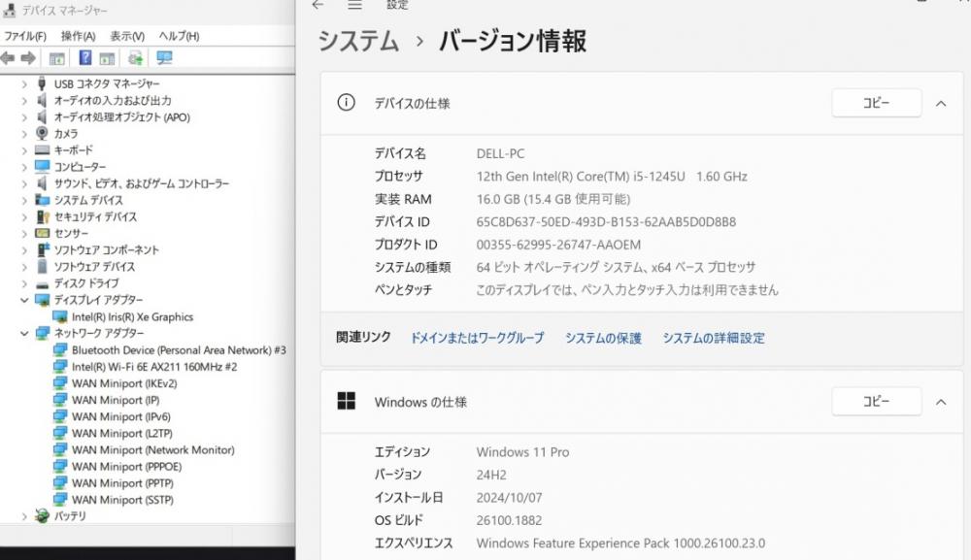Select Bluetooth Device (Personal Area Network) #3
Image resolution: width=971 pixels, height=560 pixels.
pos(179,350)
